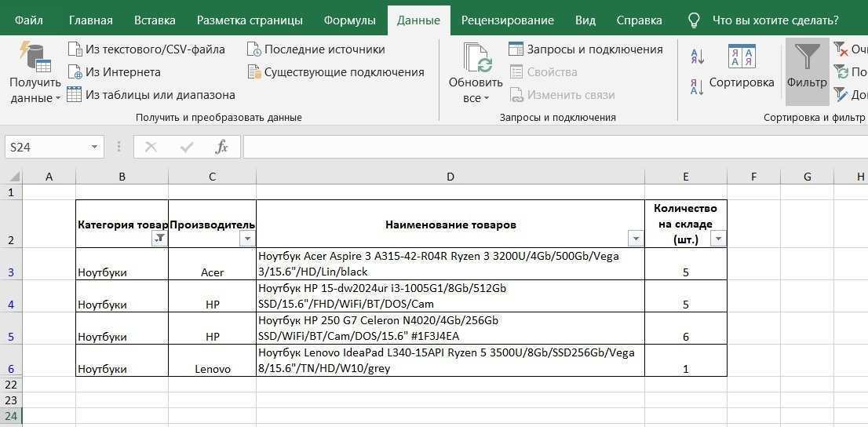
Task: Toggle the Фильтр funnel button
Action: pos(807,71)
